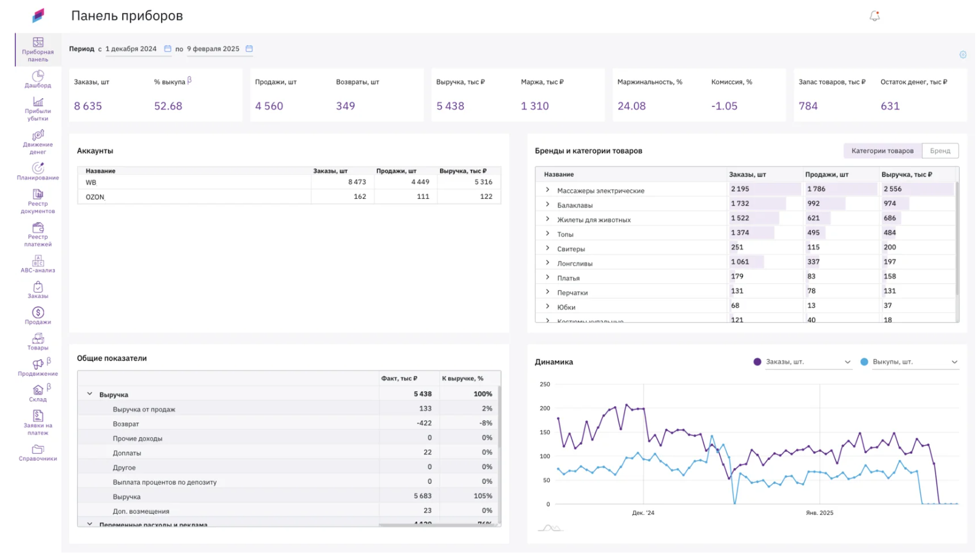Select the Категории товаров toggle
Screen dimensions: 980x555
[x=882, y=151]
